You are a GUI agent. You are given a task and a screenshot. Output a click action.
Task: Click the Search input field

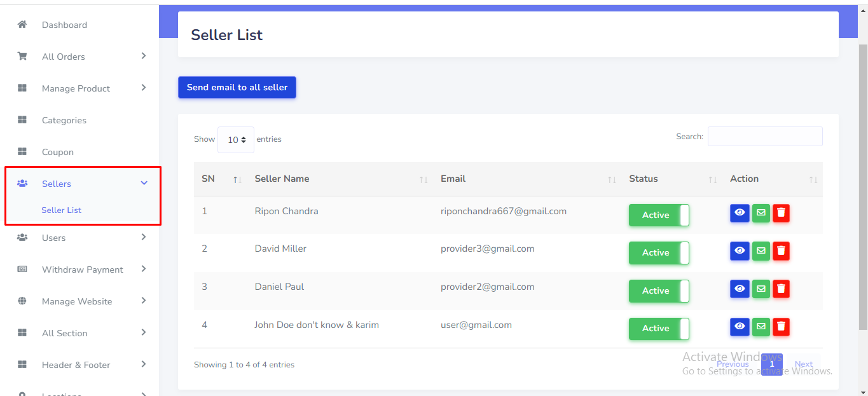point(765,137)
